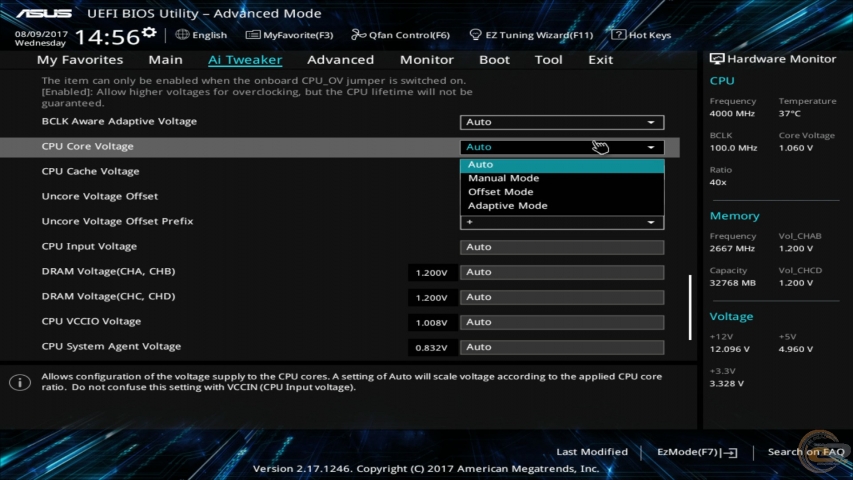Go to the Exit tab
The width and height of the screenshot is (853, 480).
600,60
